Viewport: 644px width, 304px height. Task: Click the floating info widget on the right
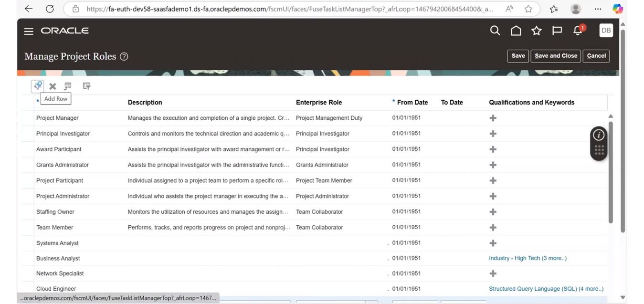click(x=599, y=135)
